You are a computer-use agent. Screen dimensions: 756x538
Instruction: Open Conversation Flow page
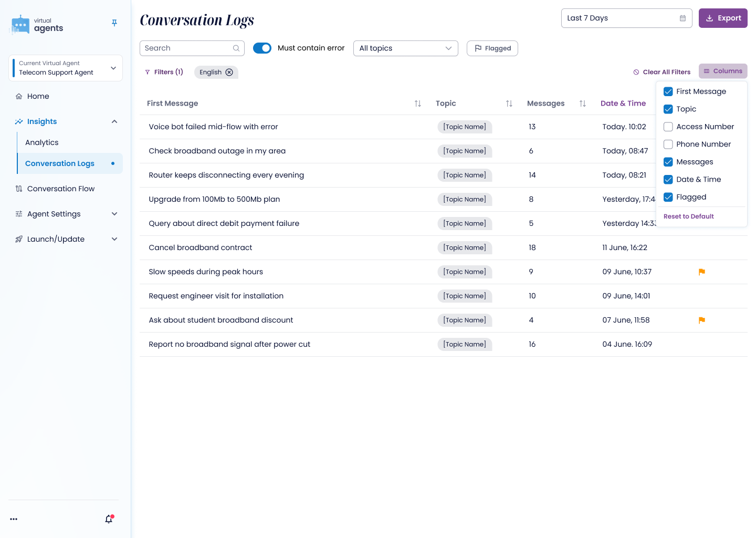point(61,189)
